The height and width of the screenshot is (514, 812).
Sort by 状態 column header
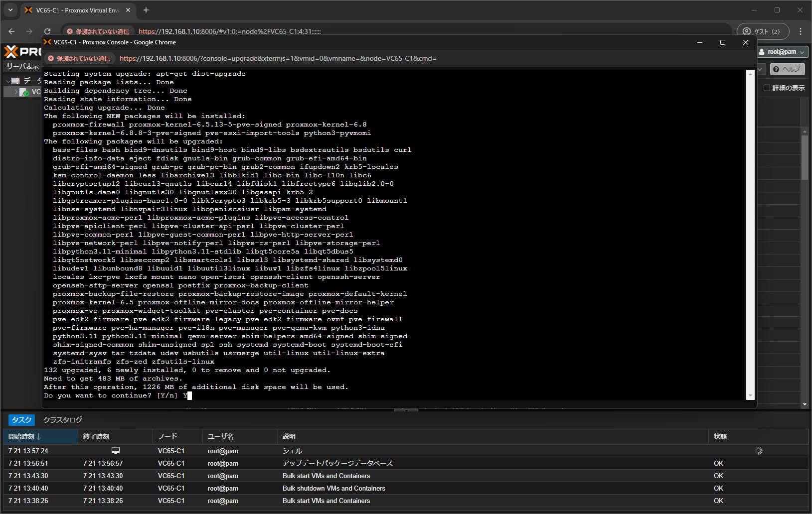[758, 436]
